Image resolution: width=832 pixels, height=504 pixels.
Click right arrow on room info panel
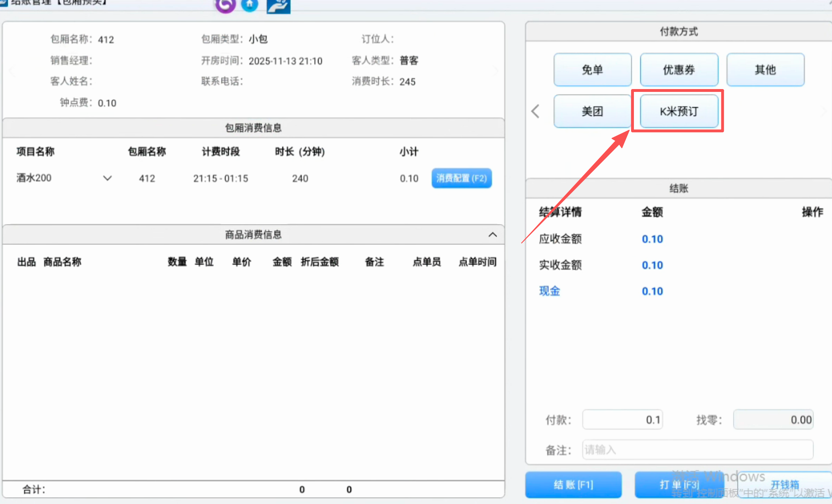pos(495,70)
